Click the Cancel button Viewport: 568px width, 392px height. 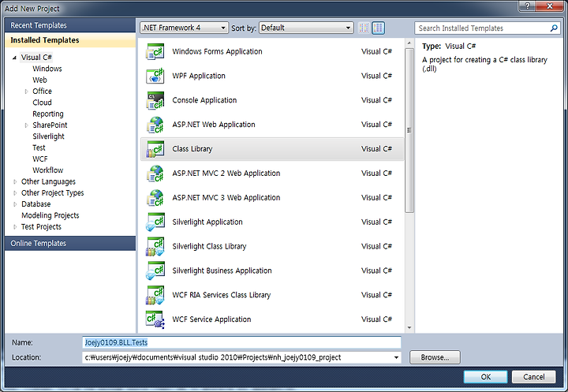point(533,377)
